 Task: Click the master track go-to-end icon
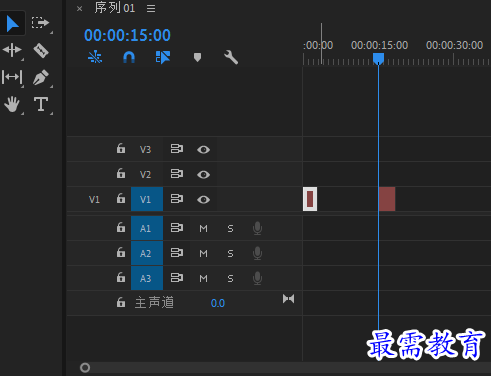point(289,299)
